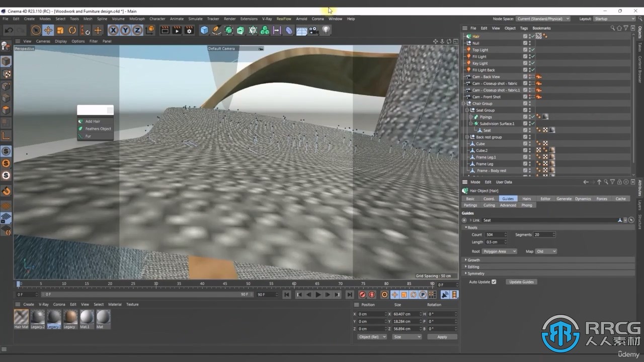The image size is (644, 362).
Task: Click the Autokeying icon
Action: pyautogui.click(x=372, y=295)
